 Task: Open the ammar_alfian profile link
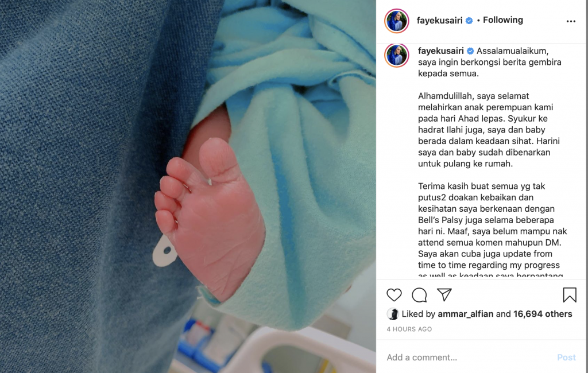click(x=465, y=314)
